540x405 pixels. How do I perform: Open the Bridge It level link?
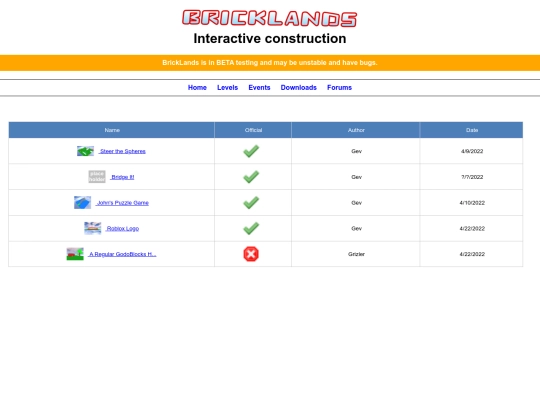(x=122, y=177)
